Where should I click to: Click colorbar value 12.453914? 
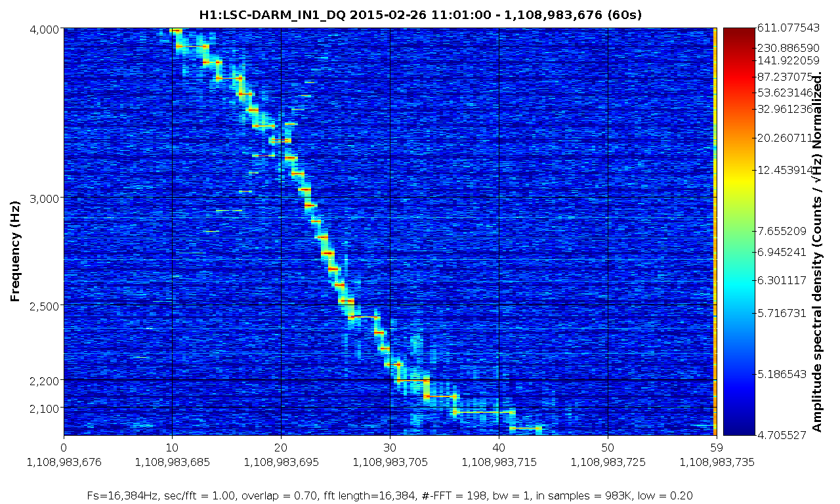tap(785, 171)
